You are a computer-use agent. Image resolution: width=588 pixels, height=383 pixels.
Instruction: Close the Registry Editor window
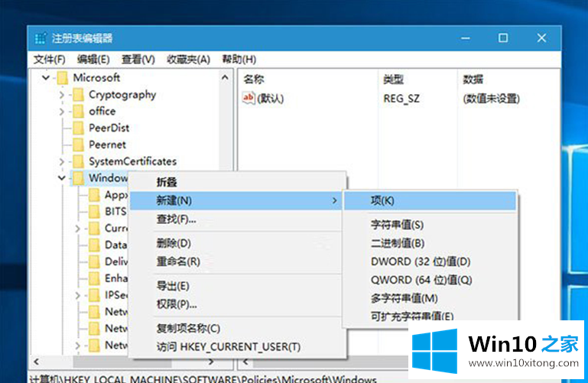click(541, 38)
